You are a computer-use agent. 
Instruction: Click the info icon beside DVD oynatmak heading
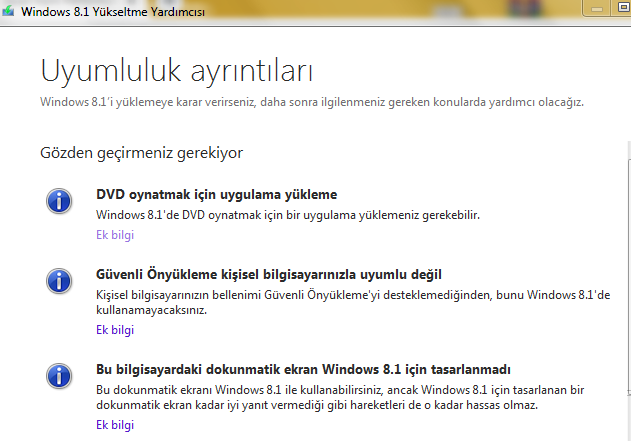pos(59,201)
